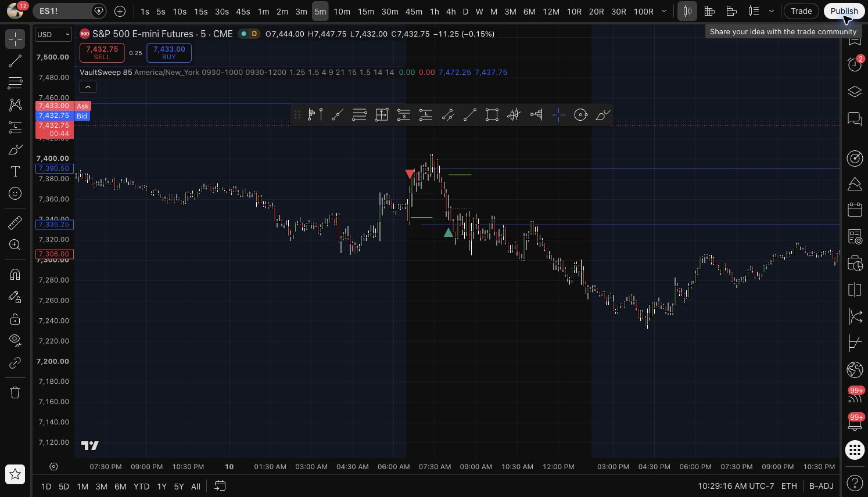
Task: Select the trend line tool in left sidebar
Action: pyautogui.click(x=15, y=61)
